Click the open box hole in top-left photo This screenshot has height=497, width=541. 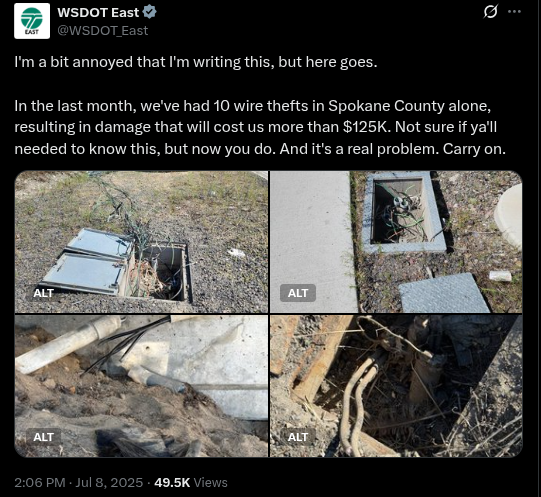[x=167, y=272]
